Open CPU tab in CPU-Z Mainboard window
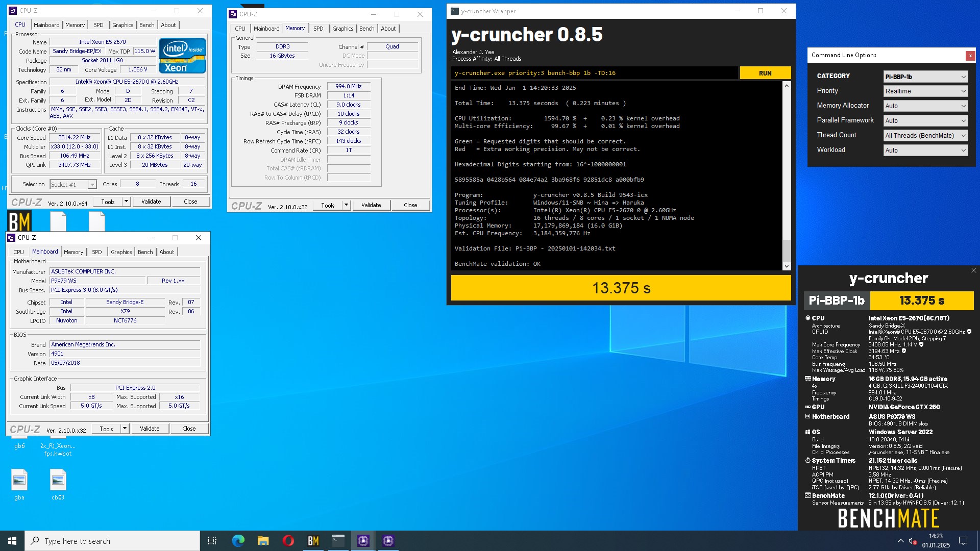Image resolution: width=980 pixels, height=551 pixels. (18, 252)
